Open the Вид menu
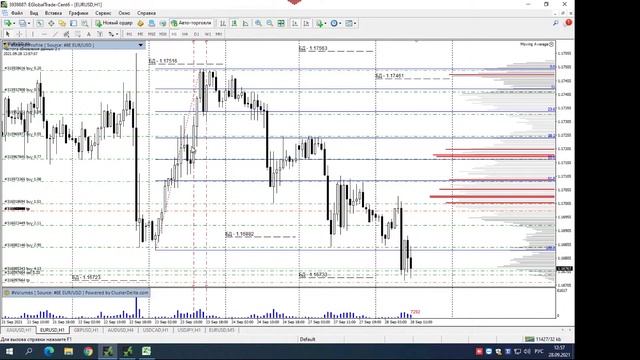 pos(34,13)
